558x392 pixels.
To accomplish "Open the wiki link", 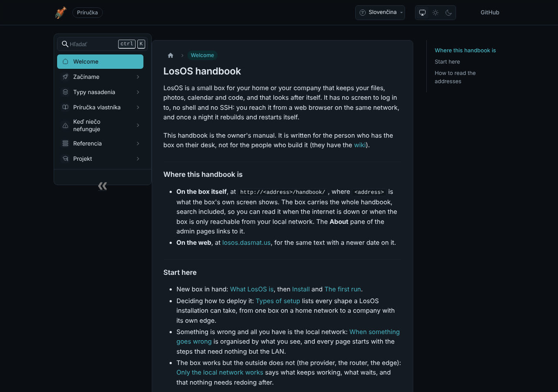I will pos(360,145).
